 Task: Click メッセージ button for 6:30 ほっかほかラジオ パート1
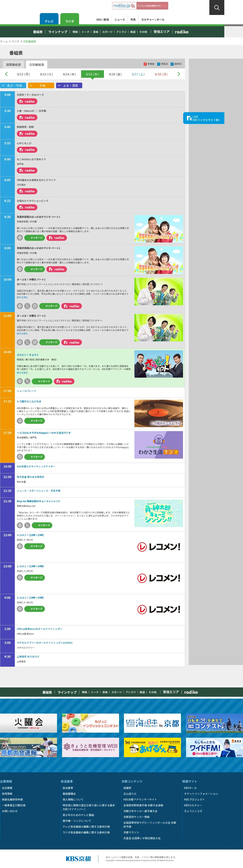click(35, 238)
